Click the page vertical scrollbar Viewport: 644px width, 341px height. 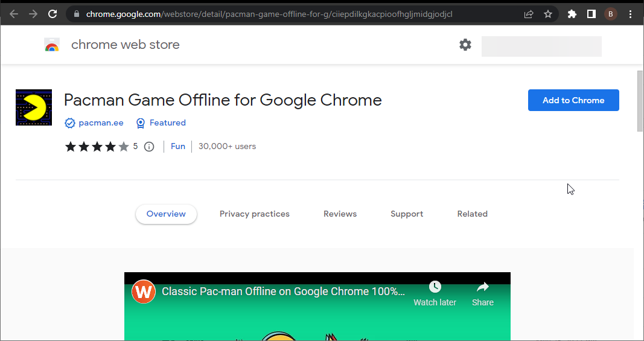[640, 101]
